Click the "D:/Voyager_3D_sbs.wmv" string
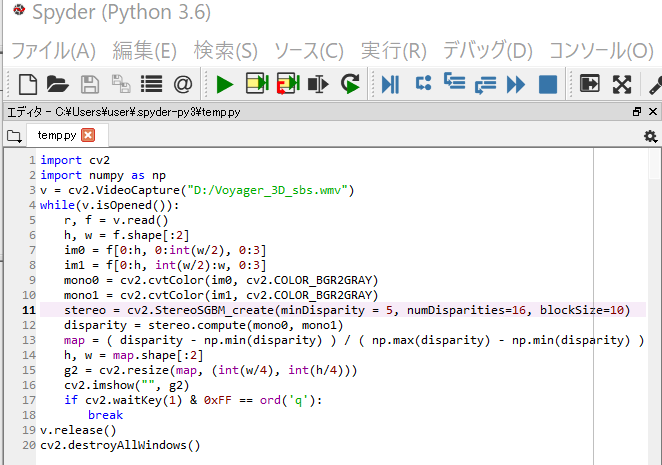 [267, 190]
